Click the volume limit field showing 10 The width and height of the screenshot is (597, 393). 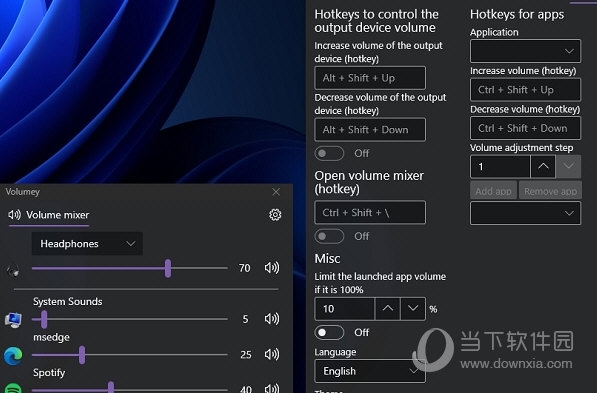(345, 309)
